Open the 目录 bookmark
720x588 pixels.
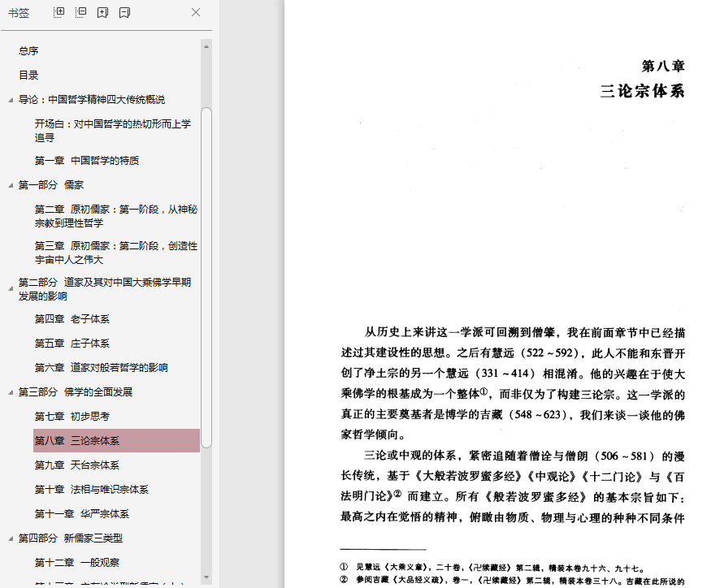[28, 76]
